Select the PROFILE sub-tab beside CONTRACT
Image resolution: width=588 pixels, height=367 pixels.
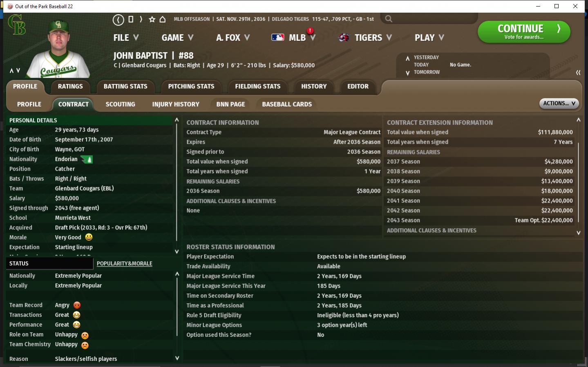coord(29,105)
